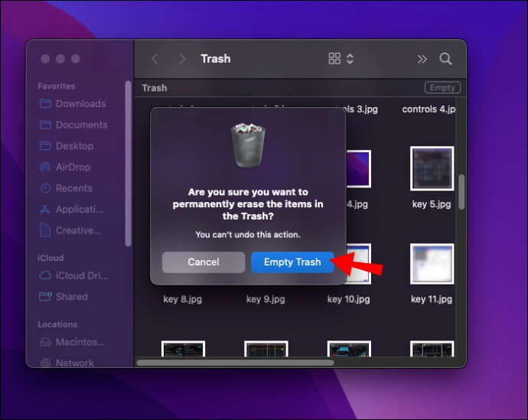Click the green zoom window button
This screenshot has height=420, width=528.
click(76, 59)
